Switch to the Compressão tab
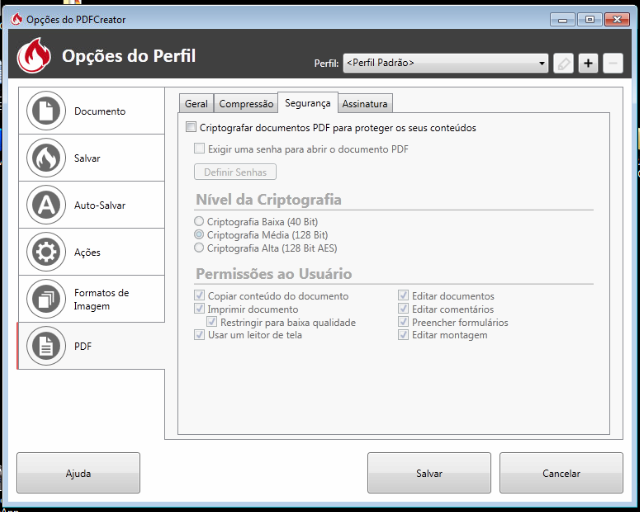Viewport: 640px width, 512px height. pos(246,104)
